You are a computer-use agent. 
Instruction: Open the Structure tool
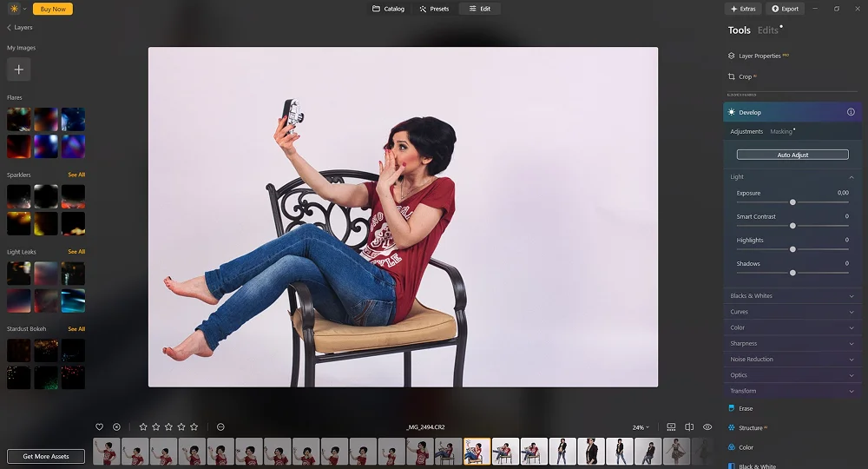click(750, 428)
